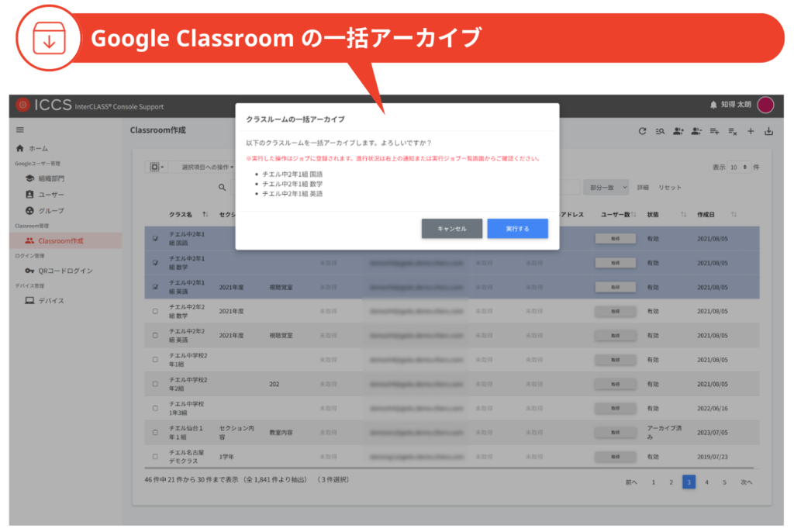Sort the table by ユーザー数

point(633,214)
